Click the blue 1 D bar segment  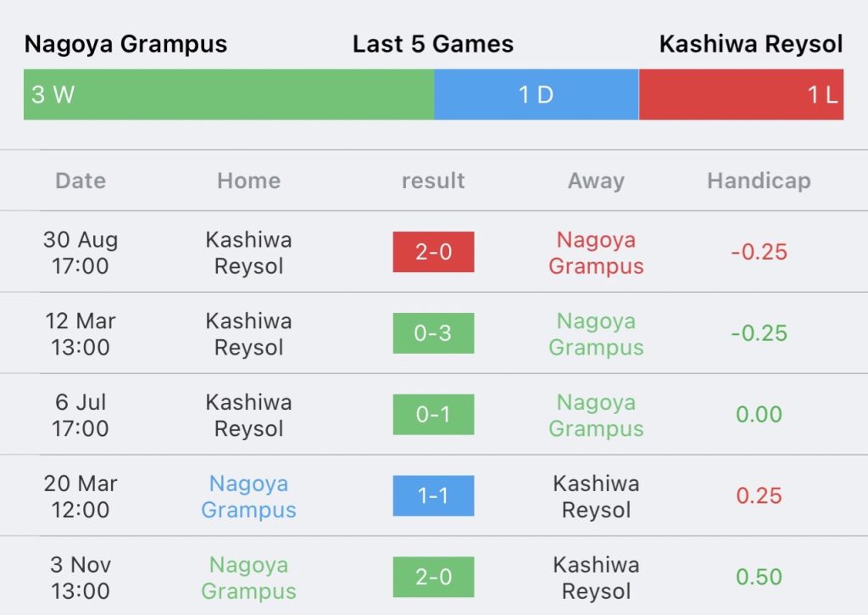537,94
